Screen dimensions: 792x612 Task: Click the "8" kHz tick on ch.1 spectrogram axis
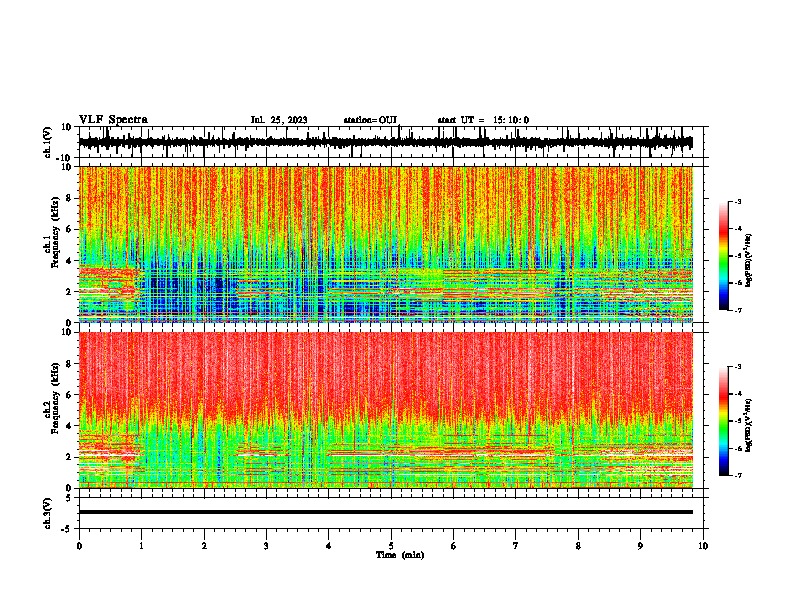coord(69,198)
